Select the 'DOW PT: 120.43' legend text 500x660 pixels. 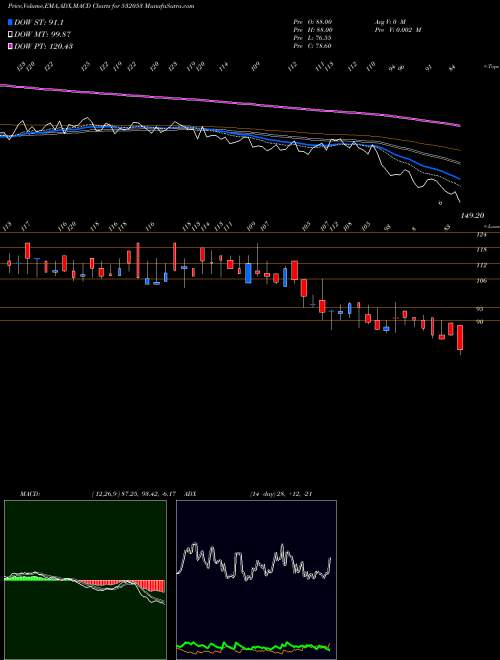[x=43, y=46]
